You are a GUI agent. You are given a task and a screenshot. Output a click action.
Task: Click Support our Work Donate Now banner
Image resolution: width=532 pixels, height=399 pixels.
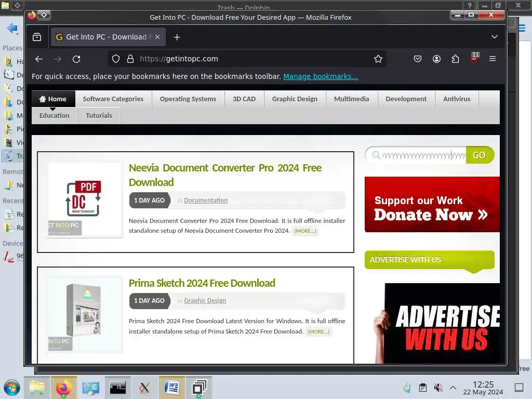click(432, 205)
